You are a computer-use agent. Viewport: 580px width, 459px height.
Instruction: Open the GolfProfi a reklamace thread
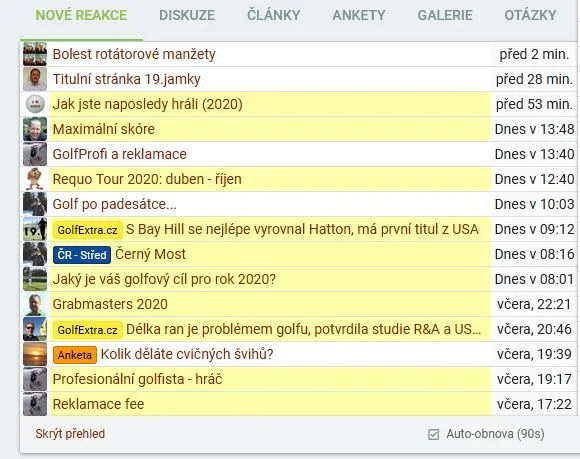click(x=119, y=154)
